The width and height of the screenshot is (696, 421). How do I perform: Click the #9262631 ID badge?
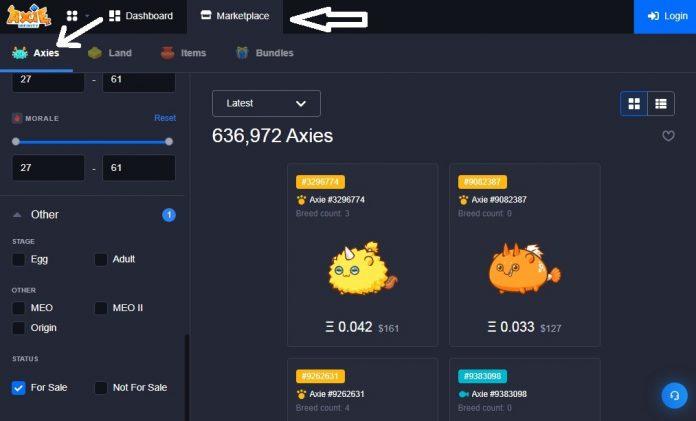[x=320, y=376]
